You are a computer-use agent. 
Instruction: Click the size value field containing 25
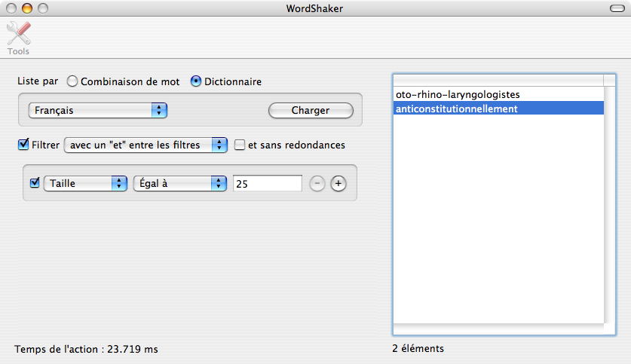pyautogui.click(x=267, y=183)
